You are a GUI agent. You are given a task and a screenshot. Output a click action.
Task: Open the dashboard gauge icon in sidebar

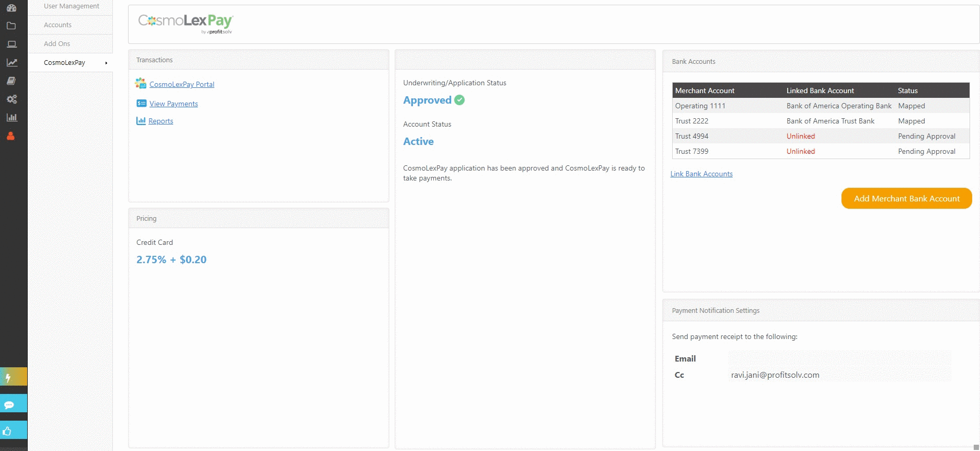[11, 7]
